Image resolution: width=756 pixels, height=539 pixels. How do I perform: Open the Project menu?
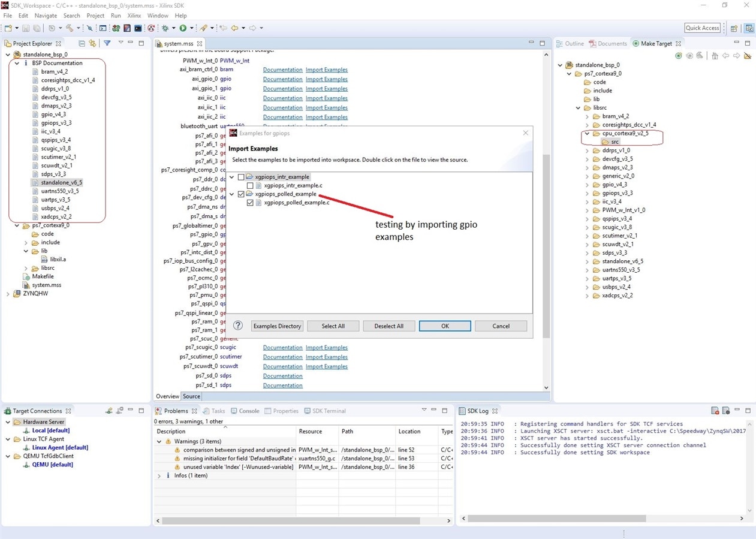coord(95,16)
